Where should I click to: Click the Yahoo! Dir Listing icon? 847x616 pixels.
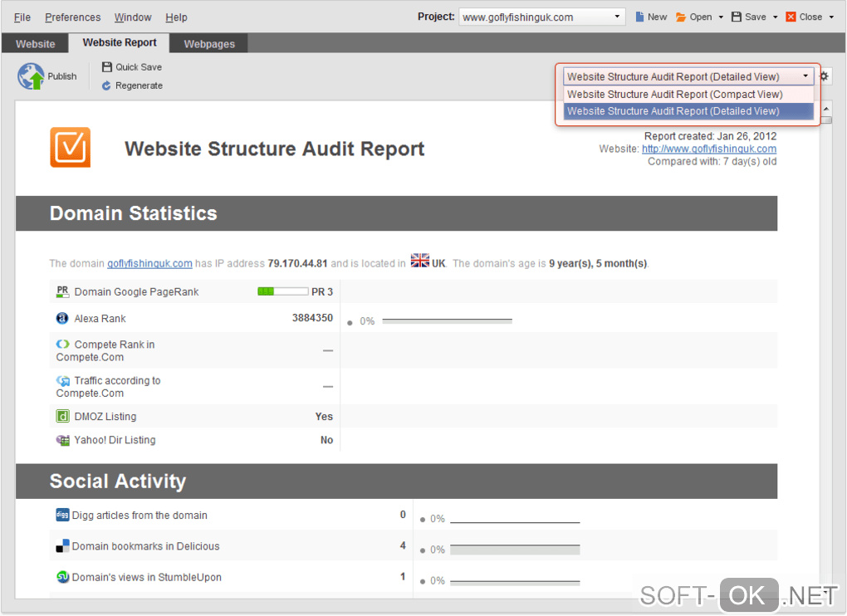click(62, 440)
